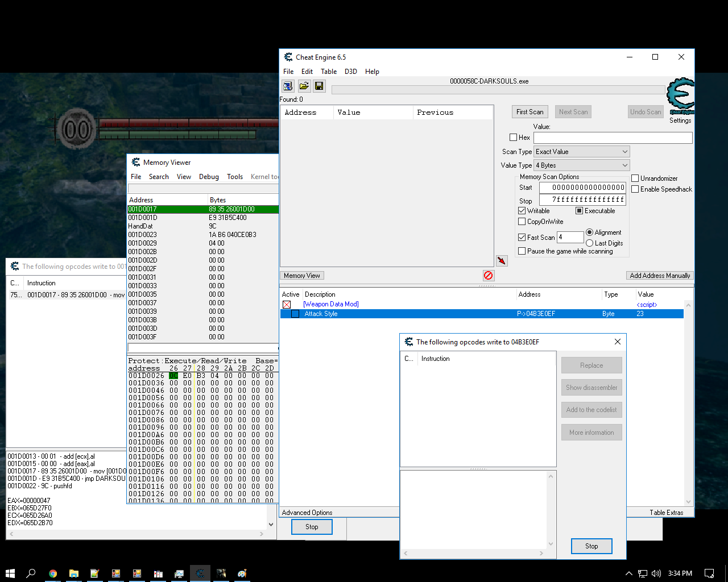Click the red arrow add-to-address-list icon
Image resolution: width=728 pixels, height=582 pixels.
click(x=502, y=261)
